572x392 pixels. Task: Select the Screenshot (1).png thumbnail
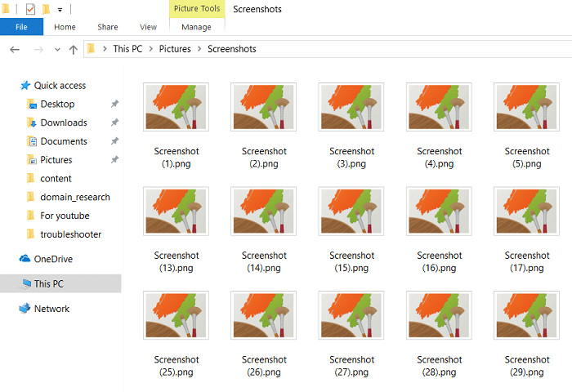coord(176,107)
